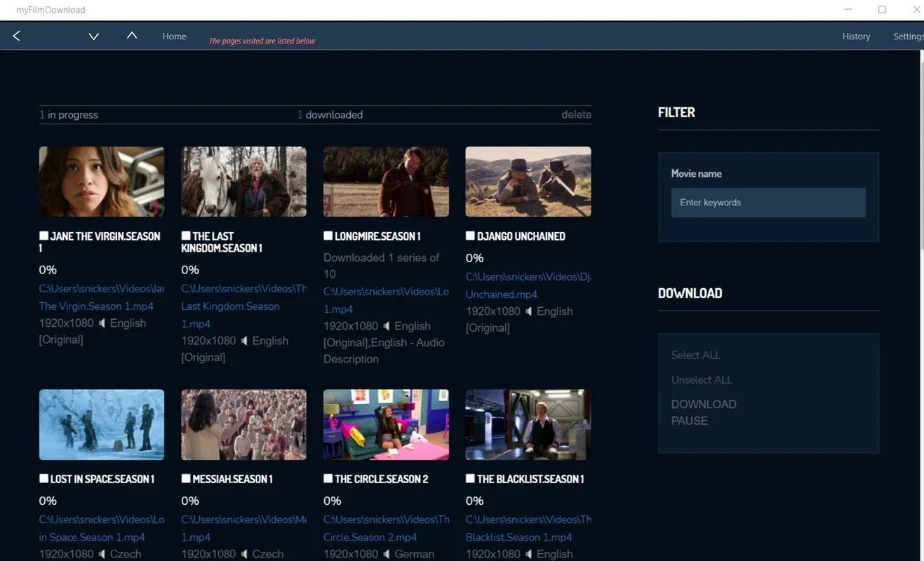924x561 pixels.
Task: Open the Django Unchained file path link
Action: (x=528, y=285)
